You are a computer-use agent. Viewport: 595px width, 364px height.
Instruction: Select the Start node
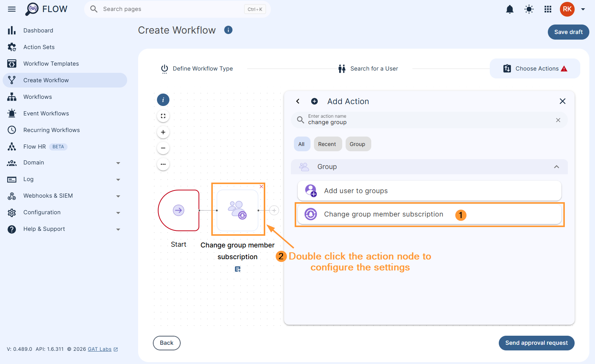178,210
